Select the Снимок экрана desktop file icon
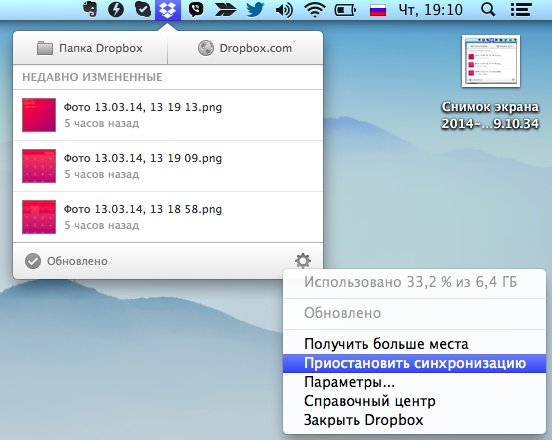 click(x=491, y=61)
